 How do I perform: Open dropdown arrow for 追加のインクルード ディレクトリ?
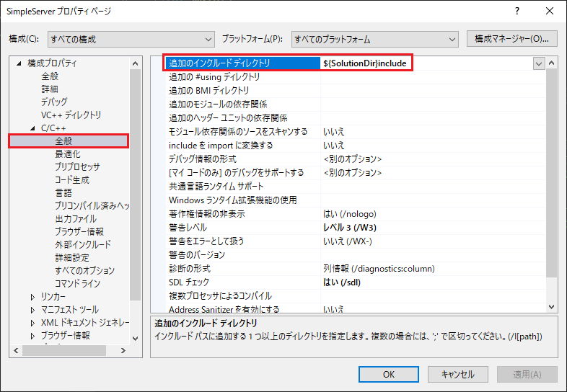(539, 63)
